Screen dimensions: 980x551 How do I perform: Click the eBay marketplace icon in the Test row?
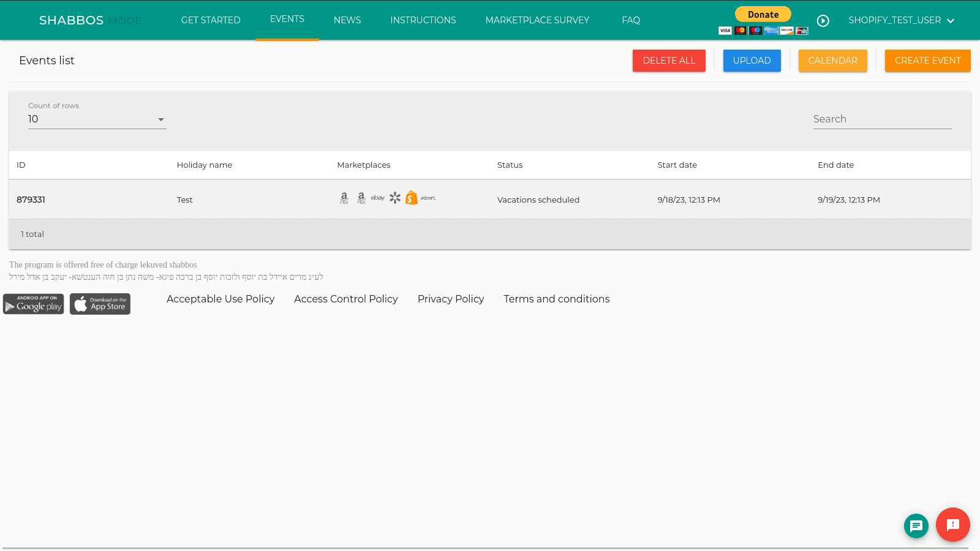point(377,198)
